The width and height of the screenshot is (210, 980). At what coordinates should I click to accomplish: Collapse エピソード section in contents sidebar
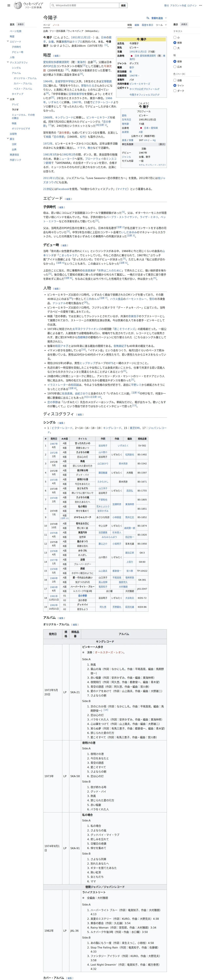8,41
